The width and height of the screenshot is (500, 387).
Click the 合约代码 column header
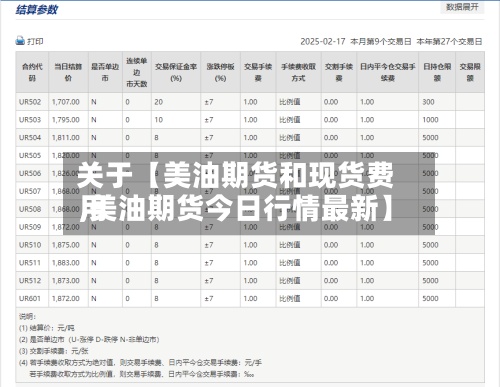(x=32, y=72)
